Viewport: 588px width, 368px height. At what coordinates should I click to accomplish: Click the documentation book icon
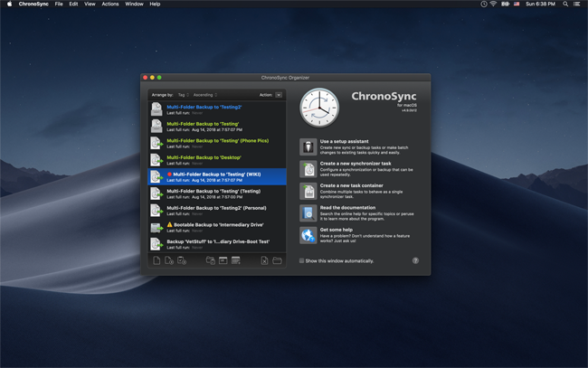[x=308, y=212]
